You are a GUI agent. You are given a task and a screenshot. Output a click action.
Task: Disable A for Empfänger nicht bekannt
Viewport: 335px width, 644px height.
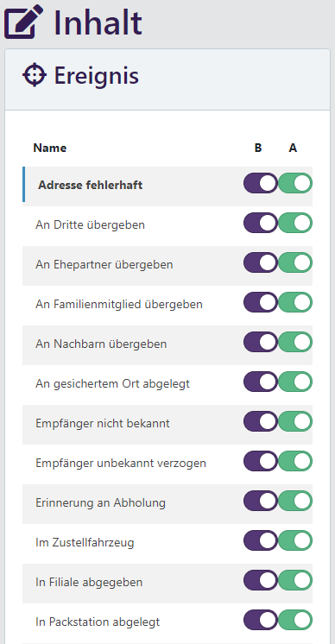point(295,421)
